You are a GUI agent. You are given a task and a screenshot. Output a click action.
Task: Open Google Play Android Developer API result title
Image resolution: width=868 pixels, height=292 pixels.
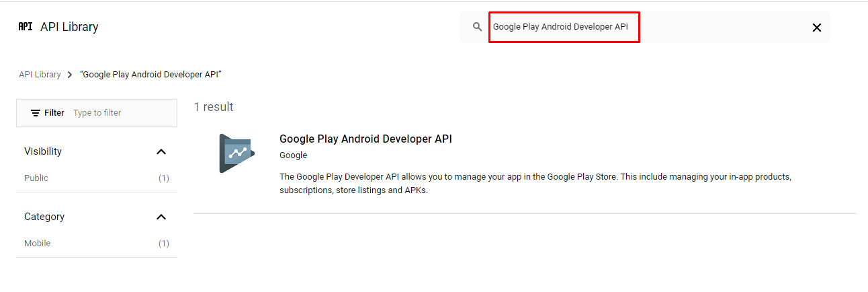coord(365,139)
